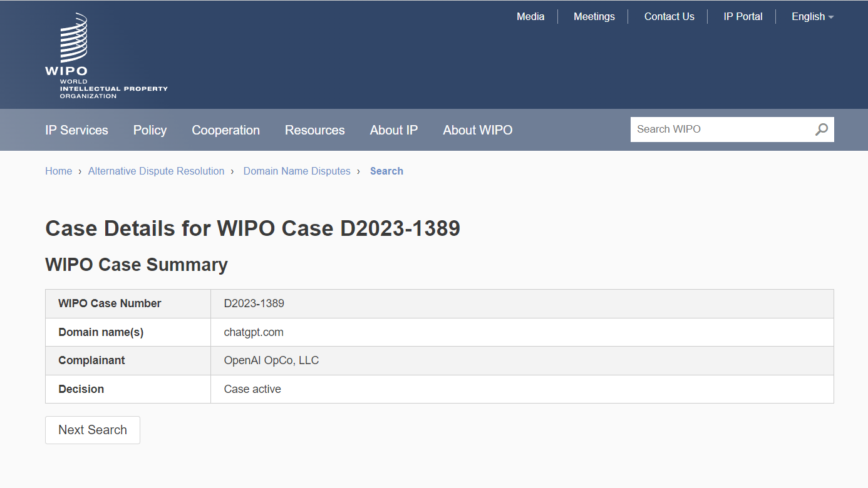The height and width of the screenshot is (488, 868).
Task: Open the IP Portal link
Action: [743, 17]
